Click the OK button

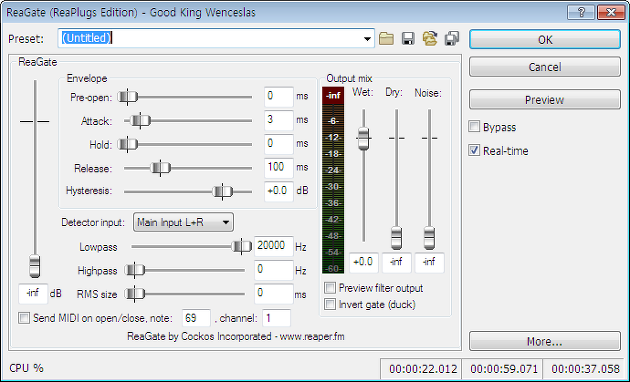point(545,40)
